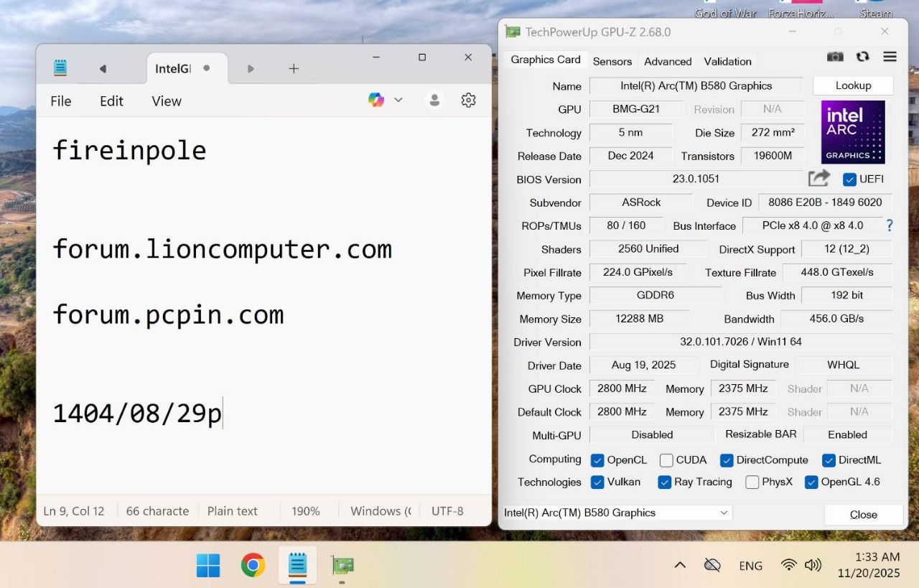
Task: Open Chrome from the taskbar
Action: (253, 565)
